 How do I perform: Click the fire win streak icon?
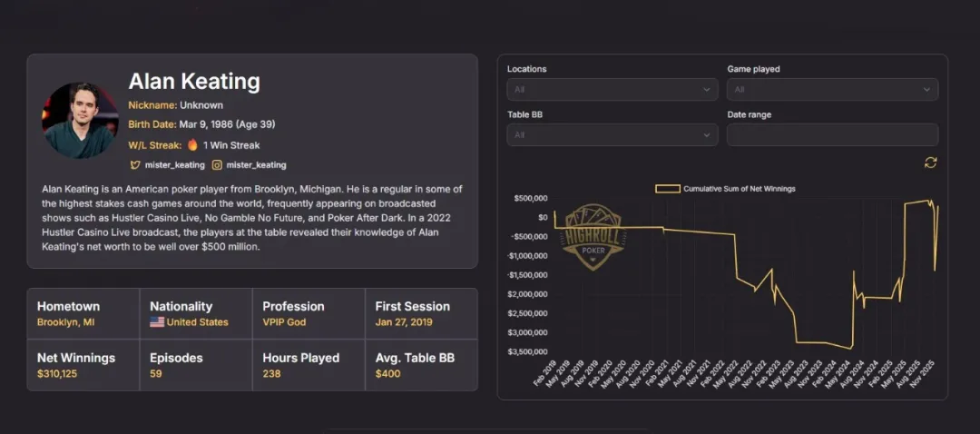click(192, 145)
